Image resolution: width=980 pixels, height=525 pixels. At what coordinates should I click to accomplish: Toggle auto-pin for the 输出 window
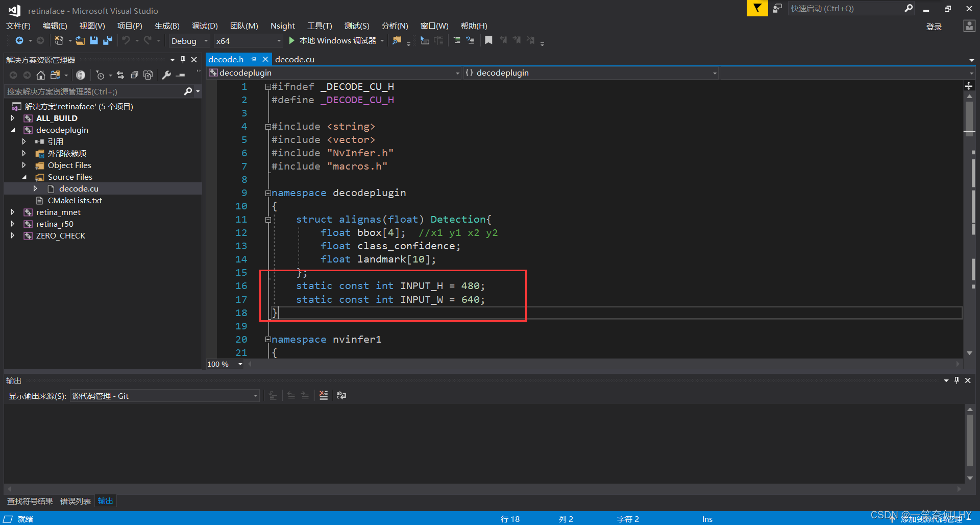click(957, 380)
